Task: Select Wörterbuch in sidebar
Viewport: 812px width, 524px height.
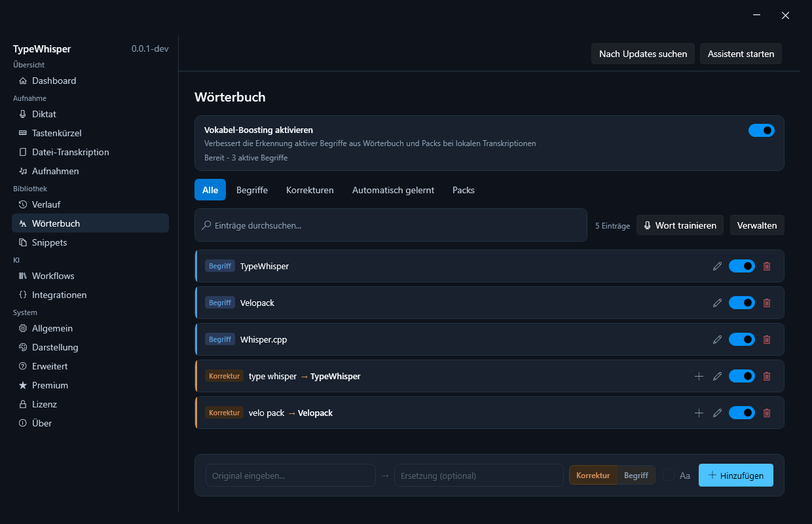Action: coord(90,223)
